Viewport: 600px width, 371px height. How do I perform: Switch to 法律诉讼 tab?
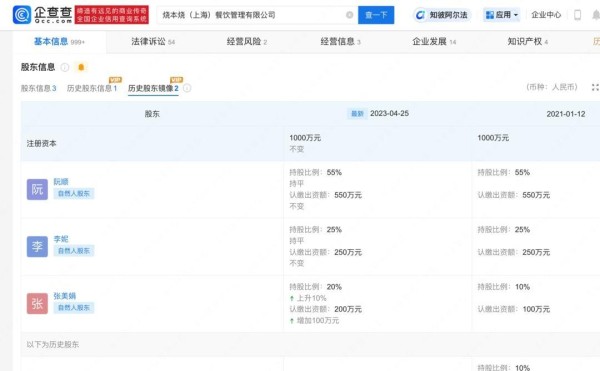153,42
